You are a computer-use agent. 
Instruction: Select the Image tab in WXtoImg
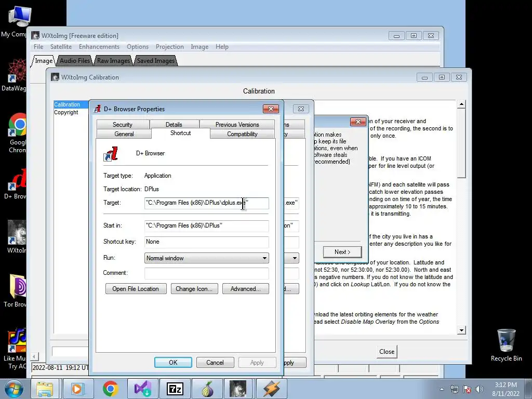(x=44, y=61)
